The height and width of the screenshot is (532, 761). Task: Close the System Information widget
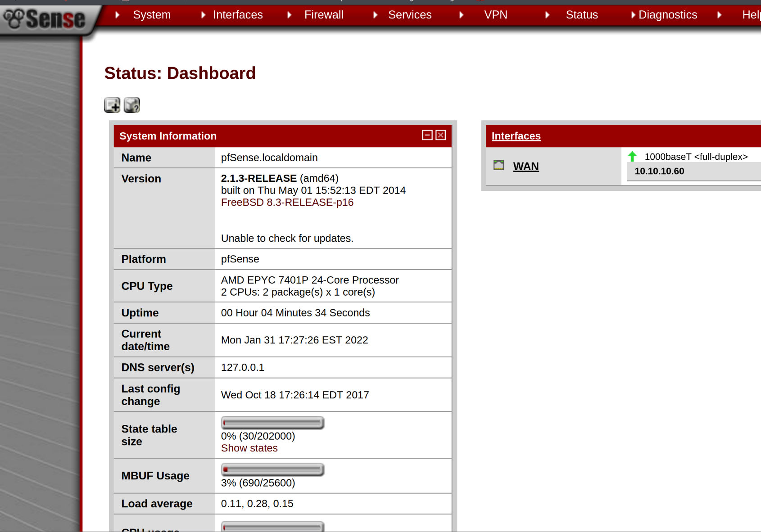pos(441,135)
